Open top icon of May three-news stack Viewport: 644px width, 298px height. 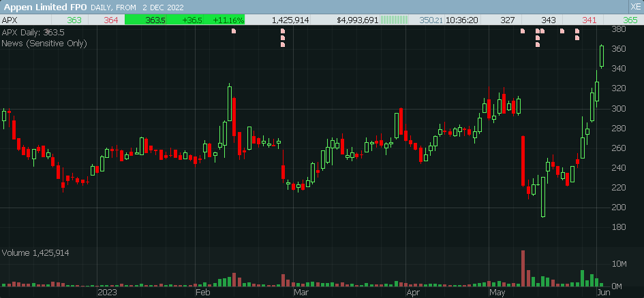[x=538, y=31]
